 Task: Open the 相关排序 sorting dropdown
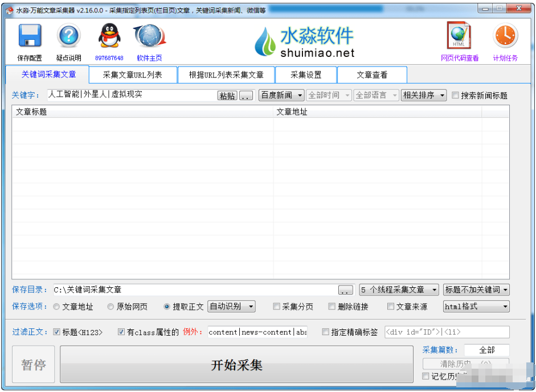(423, 95)
